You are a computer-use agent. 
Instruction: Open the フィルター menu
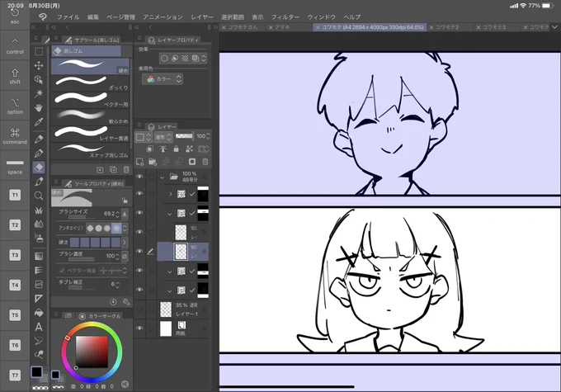(285, 17)
